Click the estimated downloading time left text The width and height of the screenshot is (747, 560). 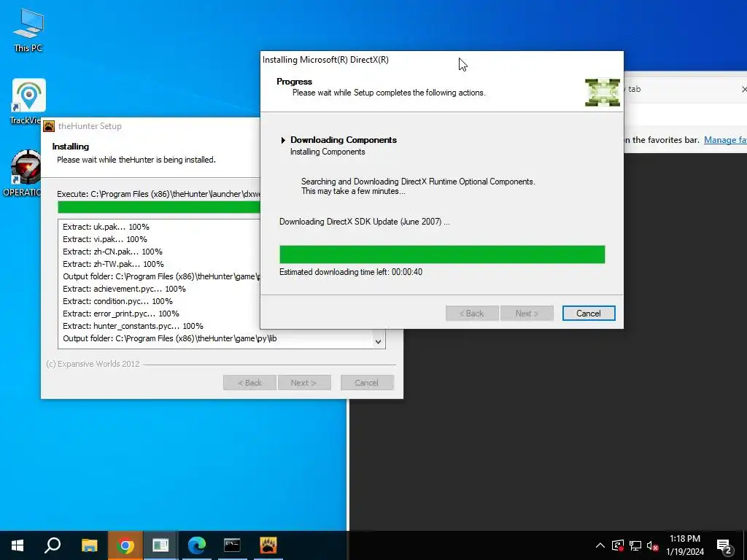coord(351,272)
